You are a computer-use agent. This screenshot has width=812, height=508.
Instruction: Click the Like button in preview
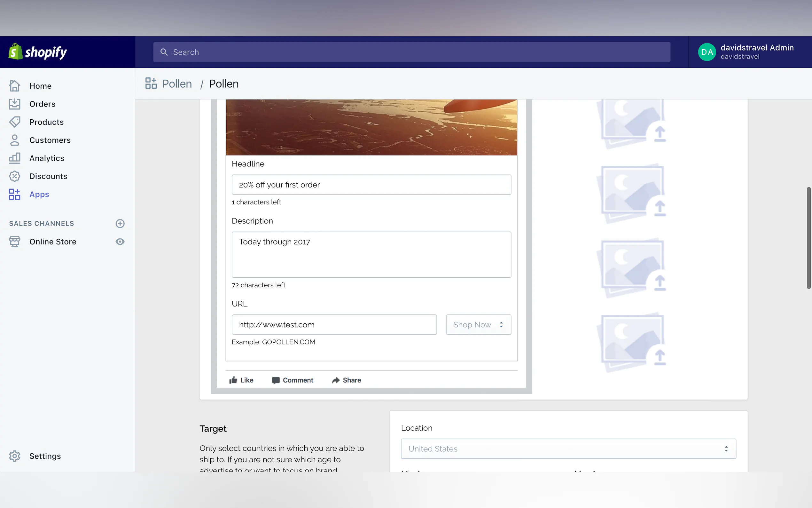point(241,380)
